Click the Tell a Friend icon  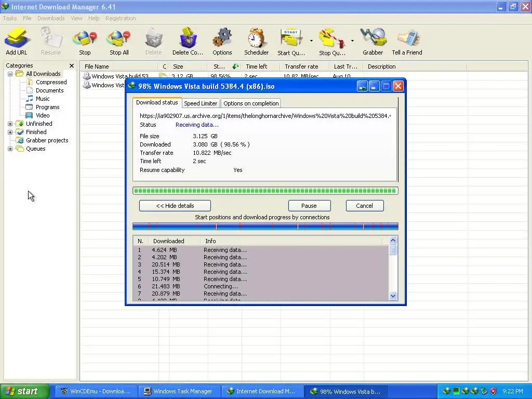407,42
